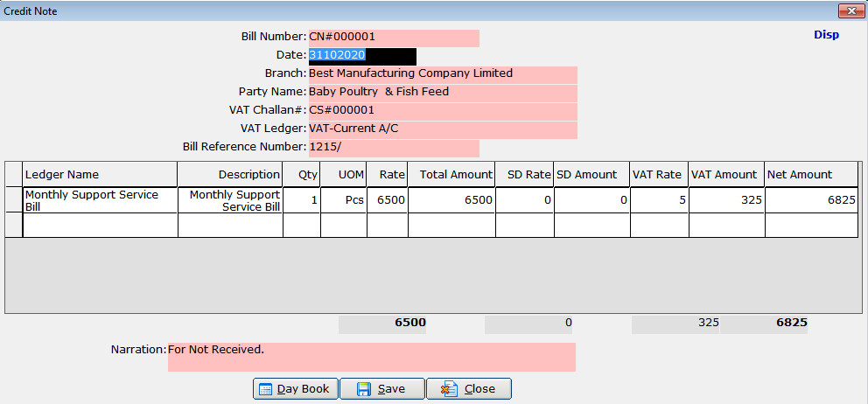Click the Party Name field
Screen dimensions: 868x404
pos(442,93)
